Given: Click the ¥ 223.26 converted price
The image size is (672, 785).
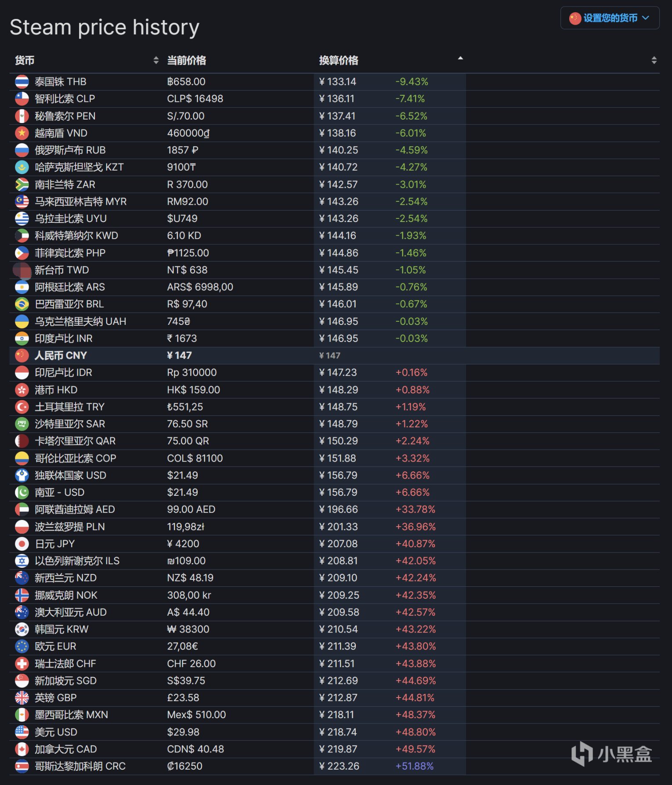Looking at the screenshot, I should click(x=339, y=767).
